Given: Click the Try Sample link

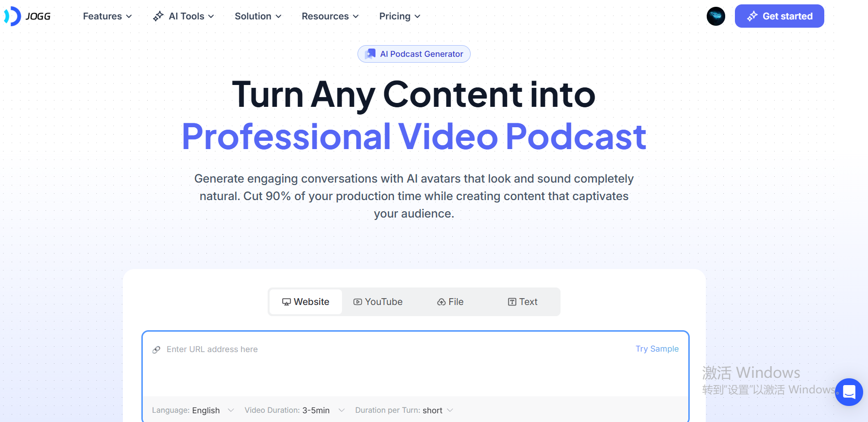Looking at the screenshot, I should point(657,349).
